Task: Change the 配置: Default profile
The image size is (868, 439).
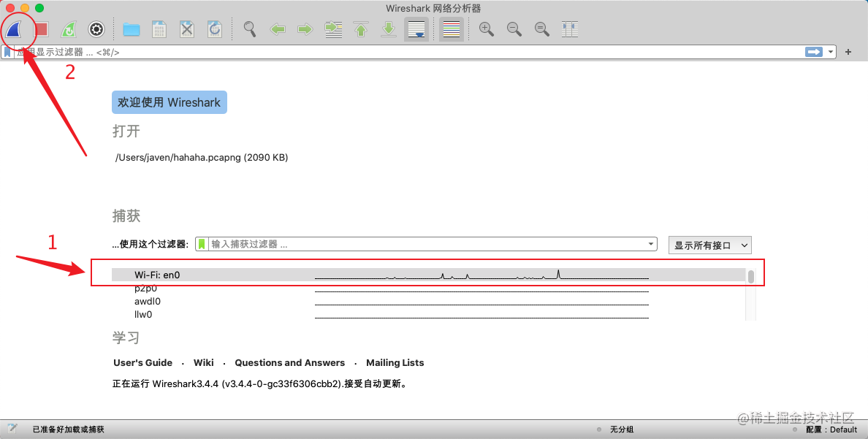Action: pyautogui.click(x=831, y=429)
